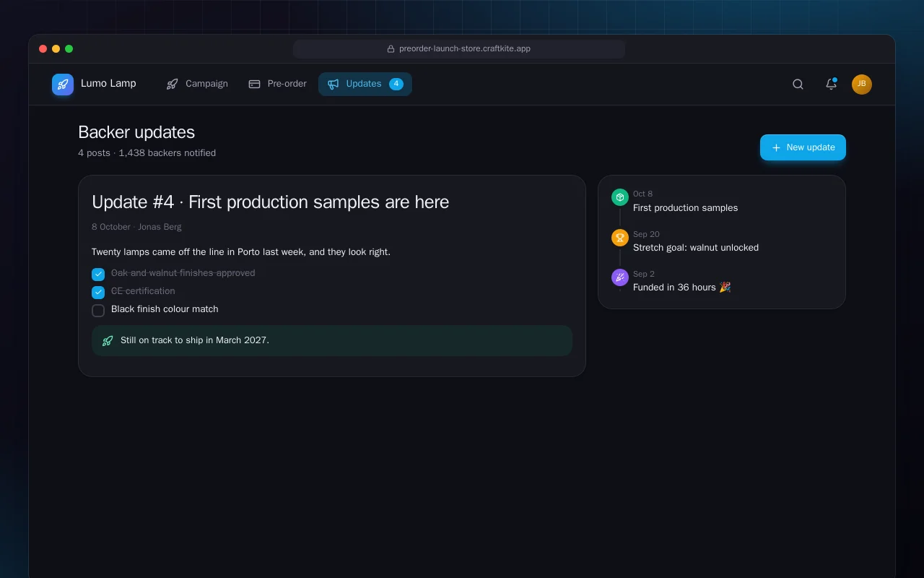Click the author name Jonas Berg
The width and height of the screenshot is (924, 578).
[x=160, y=227]
